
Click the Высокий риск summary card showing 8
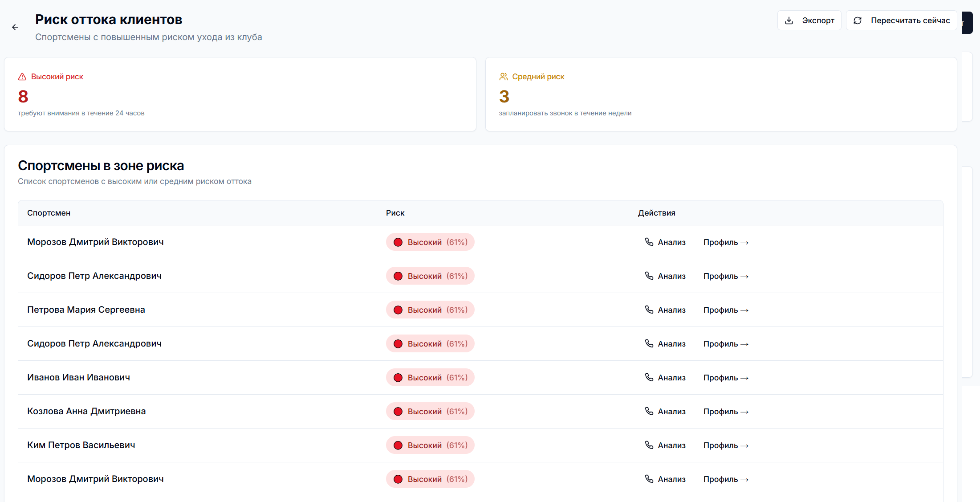(x=240, y=94)
